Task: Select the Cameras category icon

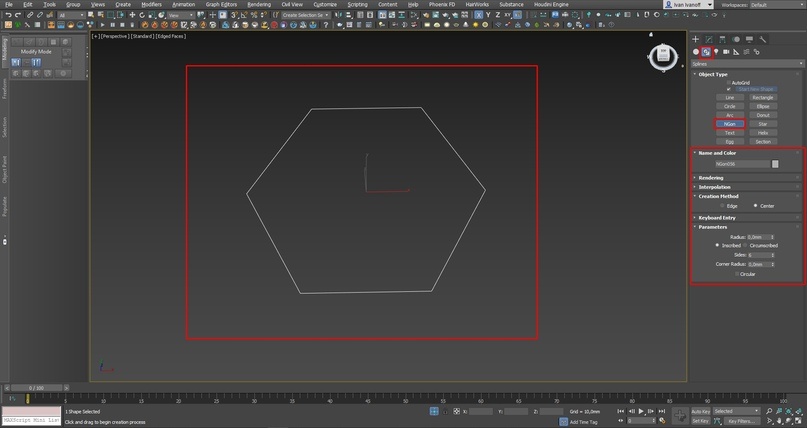Action: 726,51
